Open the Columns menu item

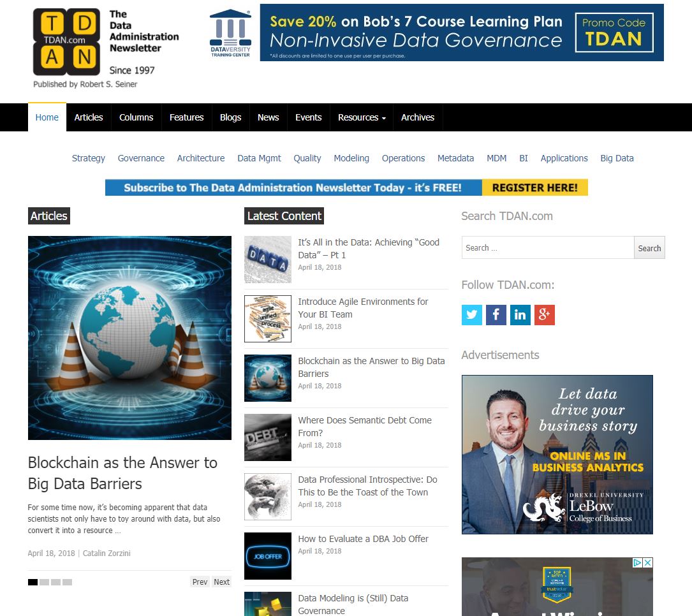pos(136,117)
